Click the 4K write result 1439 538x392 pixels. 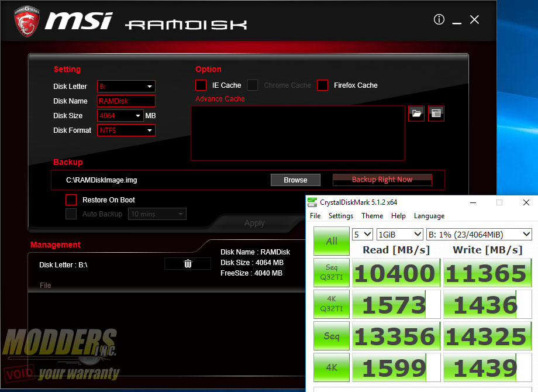click(487, 367)
